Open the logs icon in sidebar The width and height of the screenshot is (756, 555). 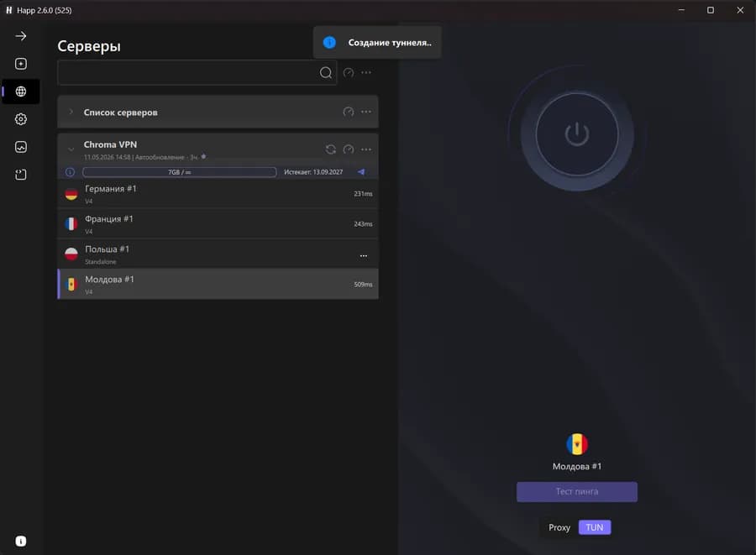[21, 175]
